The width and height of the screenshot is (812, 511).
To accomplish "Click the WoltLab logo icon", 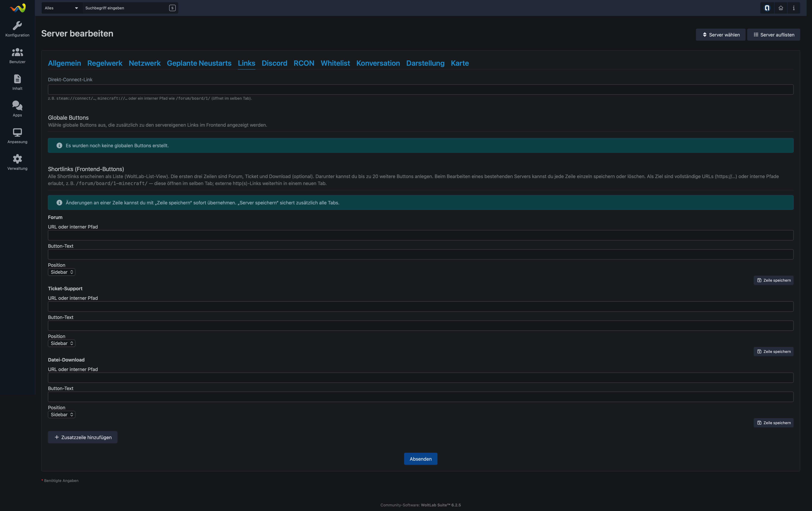I will (17, 8).
